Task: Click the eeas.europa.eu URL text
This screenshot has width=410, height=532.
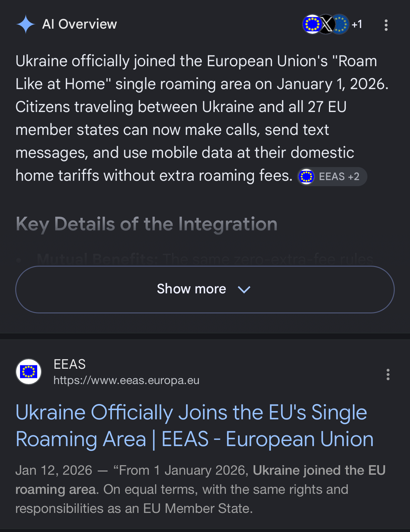Action: (x=126, y=380)
